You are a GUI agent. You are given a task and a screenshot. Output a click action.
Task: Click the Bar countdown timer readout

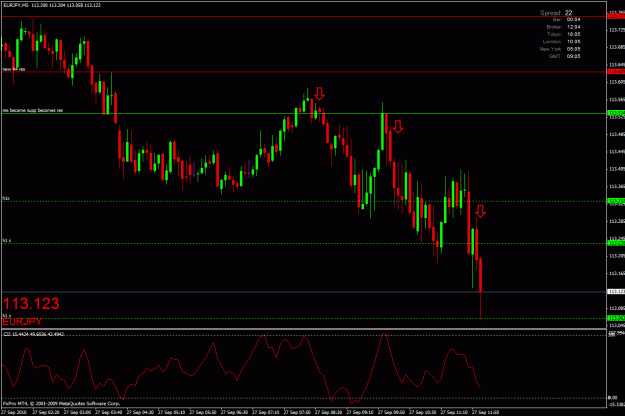566,20
